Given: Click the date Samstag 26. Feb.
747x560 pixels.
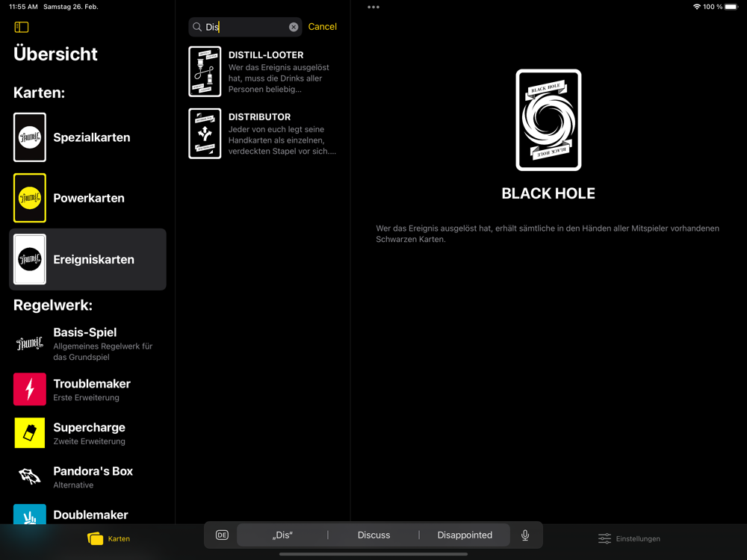Looking at the screenshot, I should [x=70, y=7].
